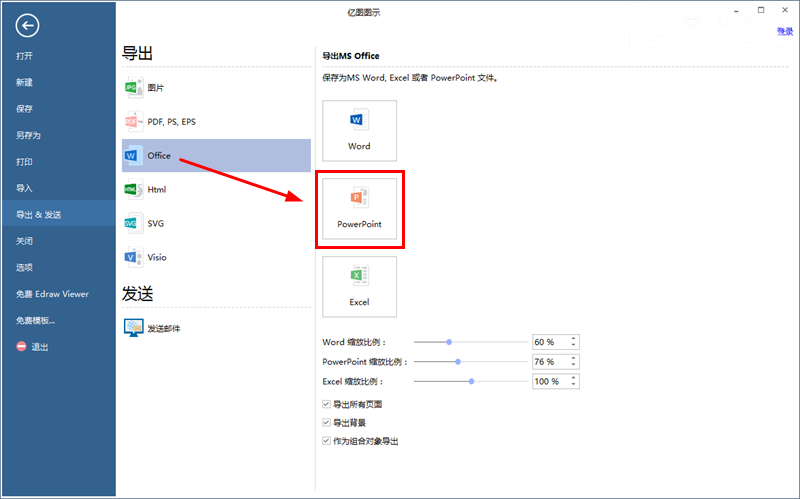Export to Word button
The image size is (800, 499).
(x=359, y=131)
